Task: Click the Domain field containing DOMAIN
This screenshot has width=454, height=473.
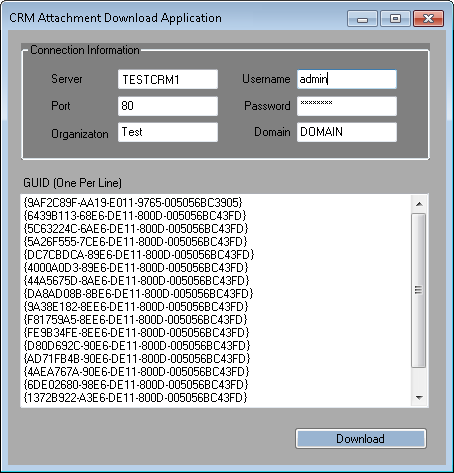Action: pos(347,132)
